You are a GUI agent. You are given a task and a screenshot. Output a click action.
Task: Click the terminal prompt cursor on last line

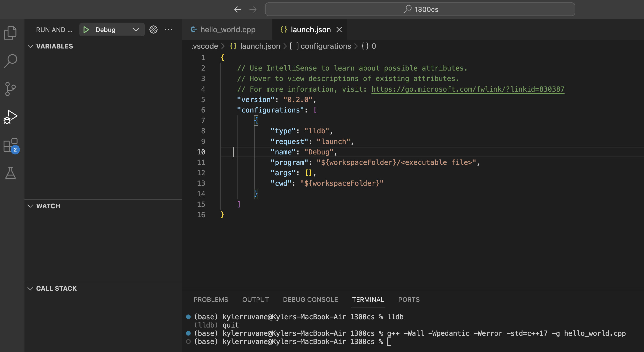[x=389, y=342]
